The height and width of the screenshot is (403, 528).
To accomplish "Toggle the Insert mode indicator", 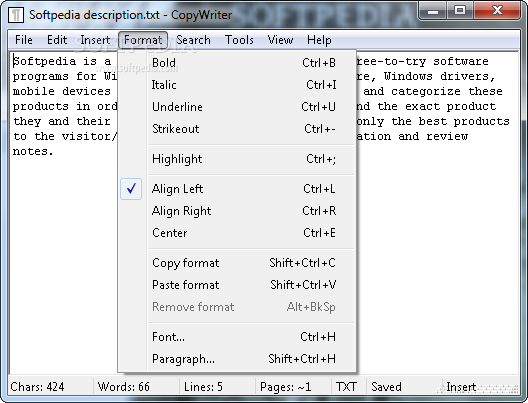I will (461, 387).
